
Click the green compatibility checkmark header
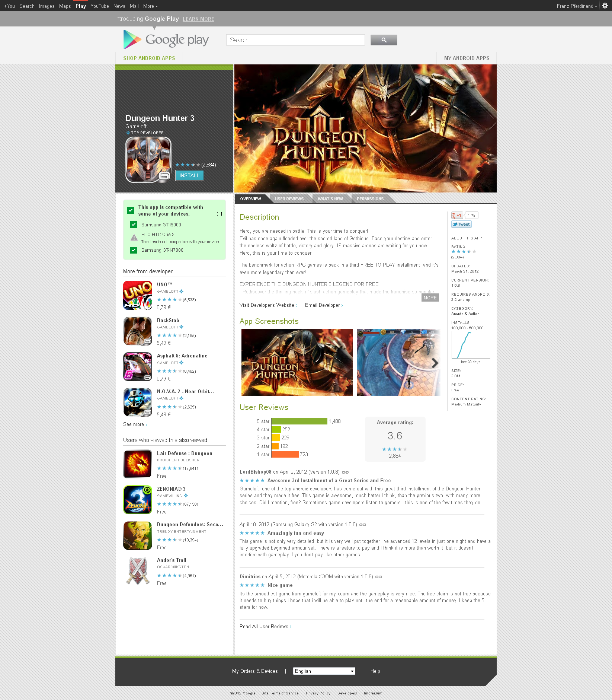click(131, 210)
